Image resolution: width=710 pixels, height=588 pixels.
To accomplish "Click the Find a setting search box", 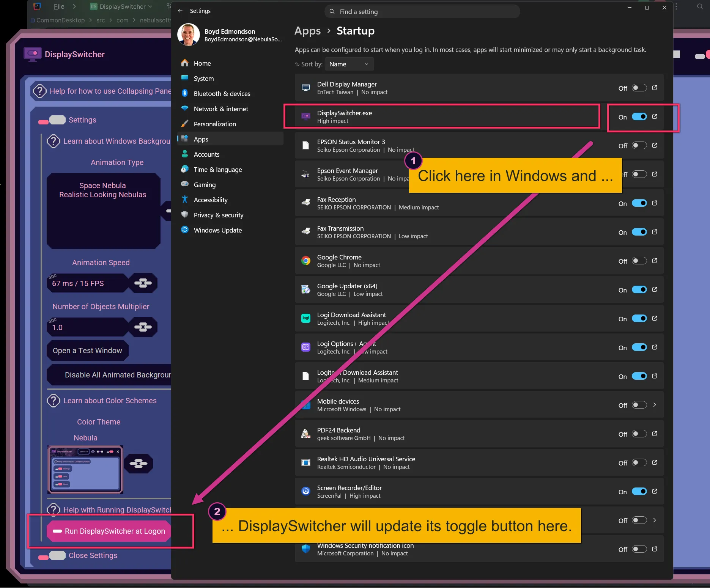I will click(422, 11).
